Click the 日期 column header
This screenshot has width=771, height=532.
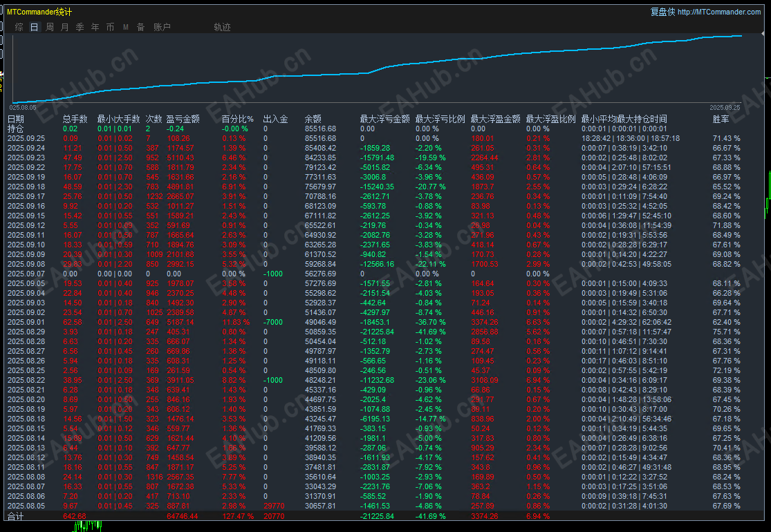[16, 119]
